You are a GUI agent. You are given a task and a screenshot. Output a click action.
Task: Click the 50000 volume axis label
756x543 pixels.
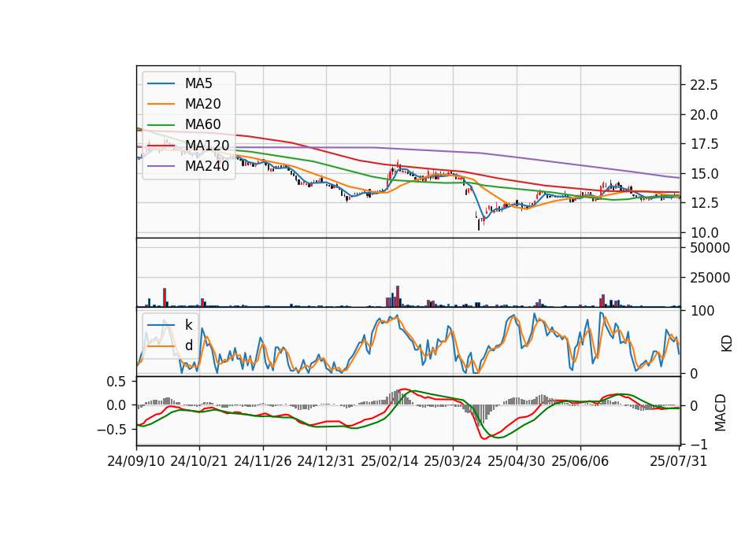[x=710, y=248]
